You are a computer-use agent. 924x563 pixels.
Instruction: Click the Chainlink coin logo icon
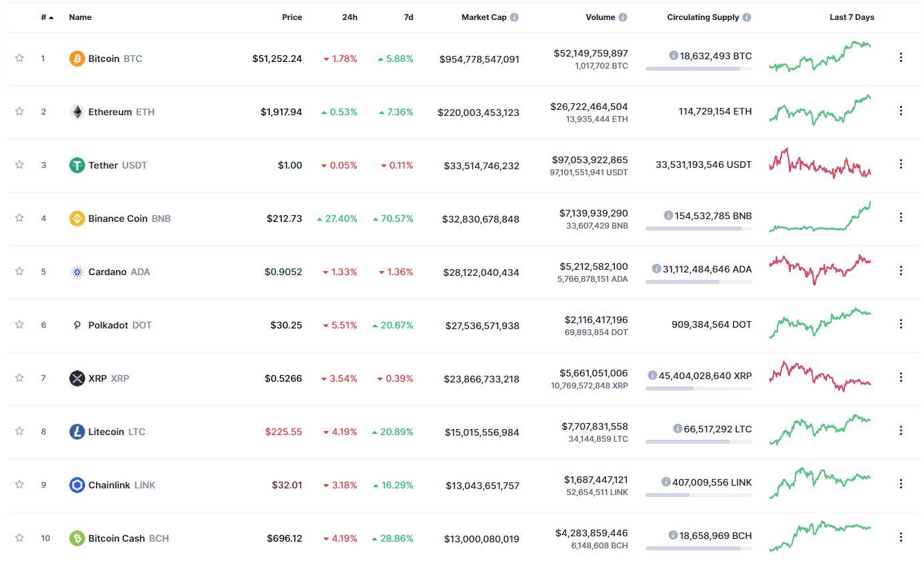coord(77,485)
